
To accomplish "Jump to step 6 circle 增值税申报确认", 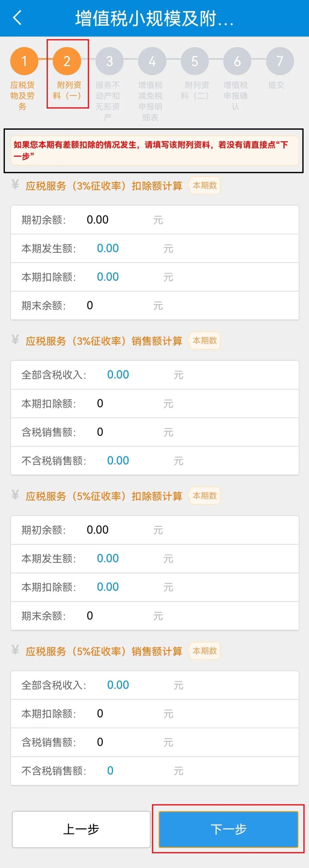I will 237,61.
